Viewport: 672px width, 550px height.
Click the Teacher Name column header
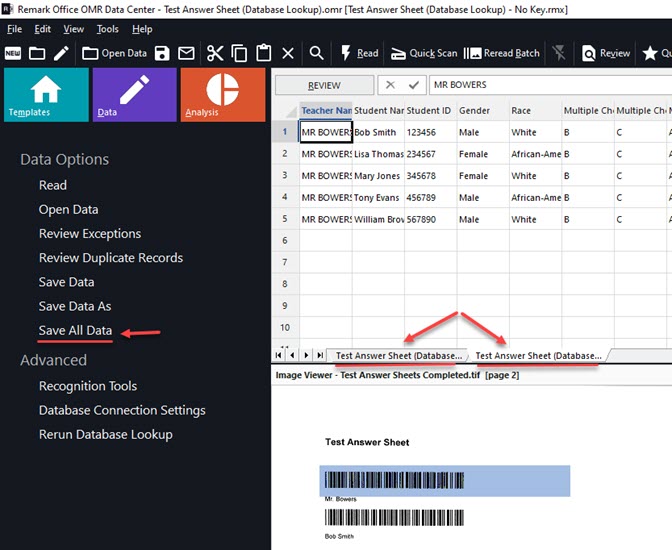point(326,111)
